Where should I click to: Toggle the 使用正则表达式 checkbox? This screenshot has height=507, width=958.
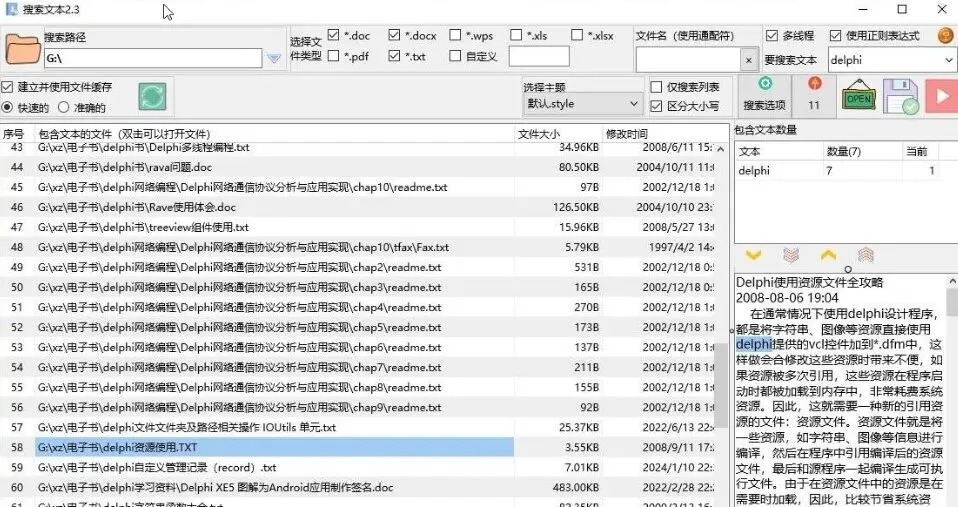pos(835,35)
